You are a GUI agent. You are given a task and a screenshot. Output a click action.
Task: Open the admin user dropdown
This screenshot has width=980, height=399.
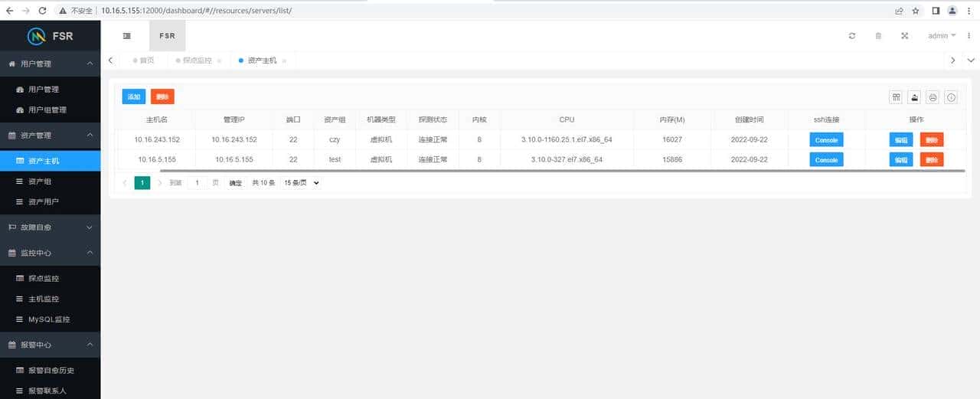(942, 36)
